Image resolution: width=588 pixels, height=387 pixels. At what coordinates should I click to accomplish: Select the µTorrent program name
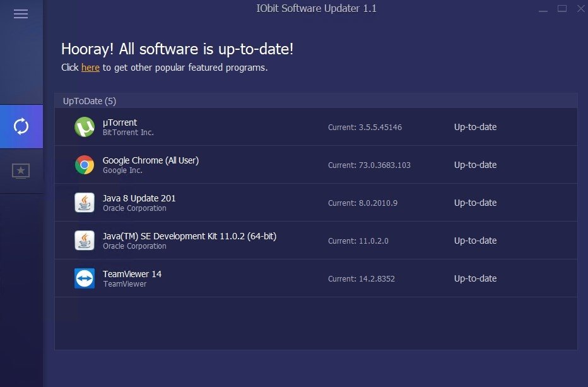[120, 122]
